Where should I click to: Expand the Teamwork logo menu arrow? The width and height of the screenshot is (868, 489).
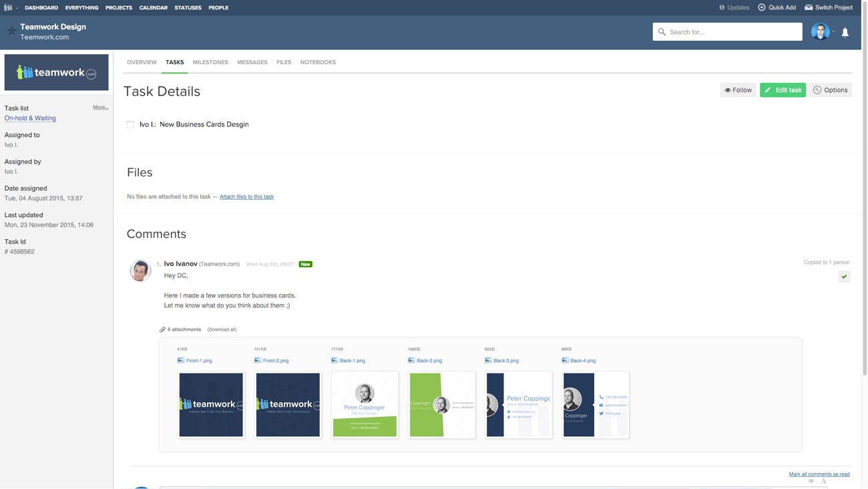17,8
